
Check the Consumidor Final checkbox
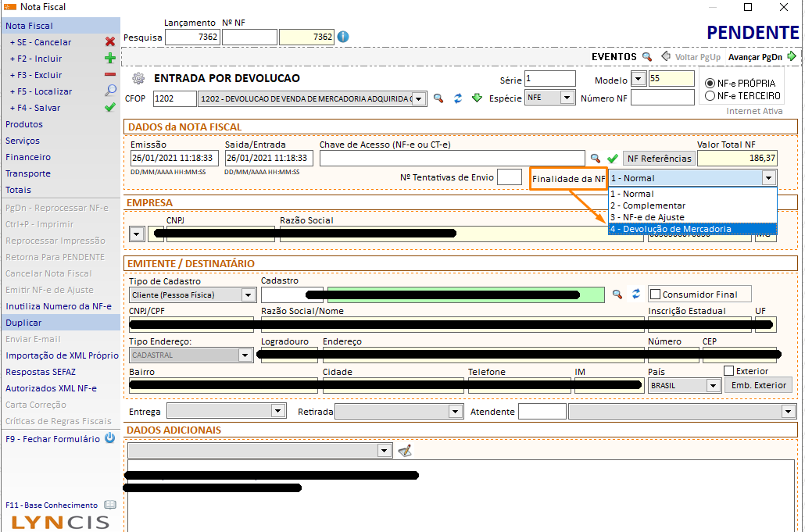[x=655, y=295]
